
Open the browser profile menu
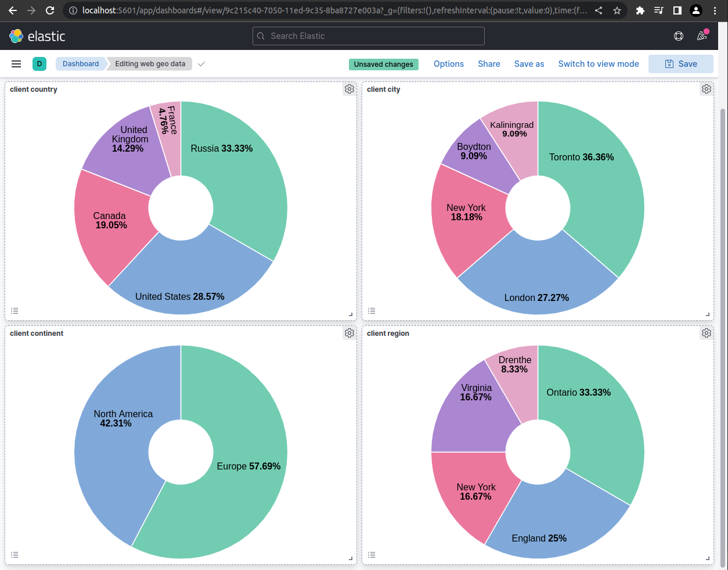tap(695, 10)
